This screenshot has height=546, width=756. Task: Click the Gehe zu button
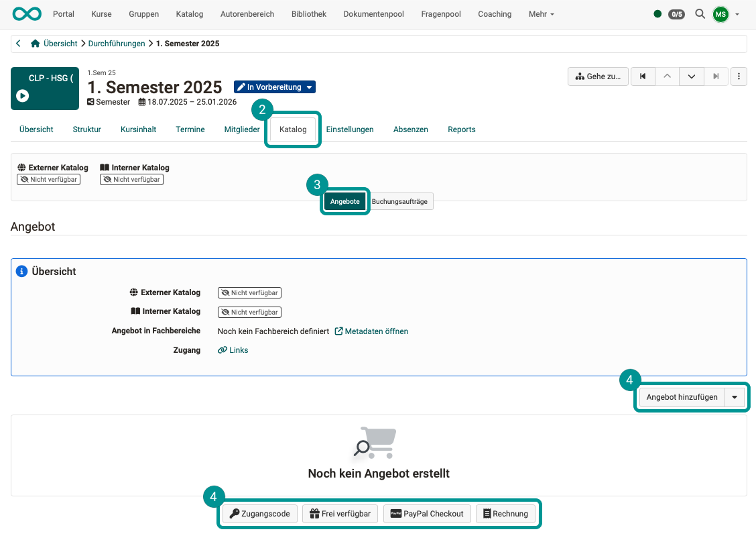598,76
